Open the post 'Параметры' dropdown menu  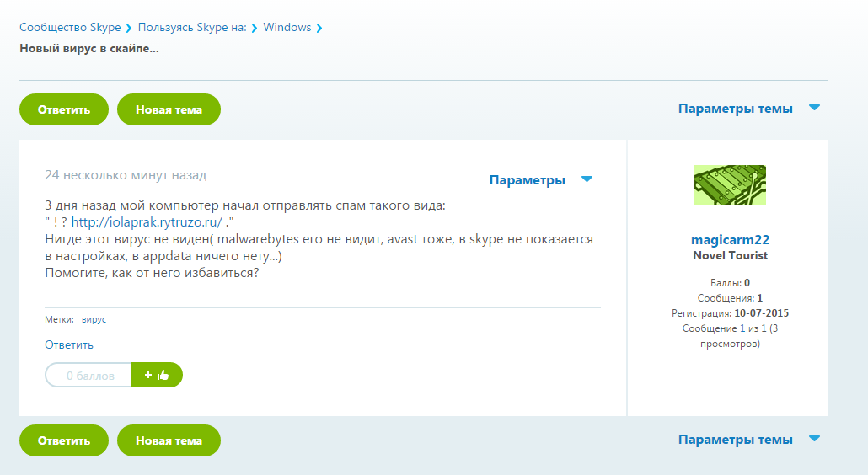(541, 179)
